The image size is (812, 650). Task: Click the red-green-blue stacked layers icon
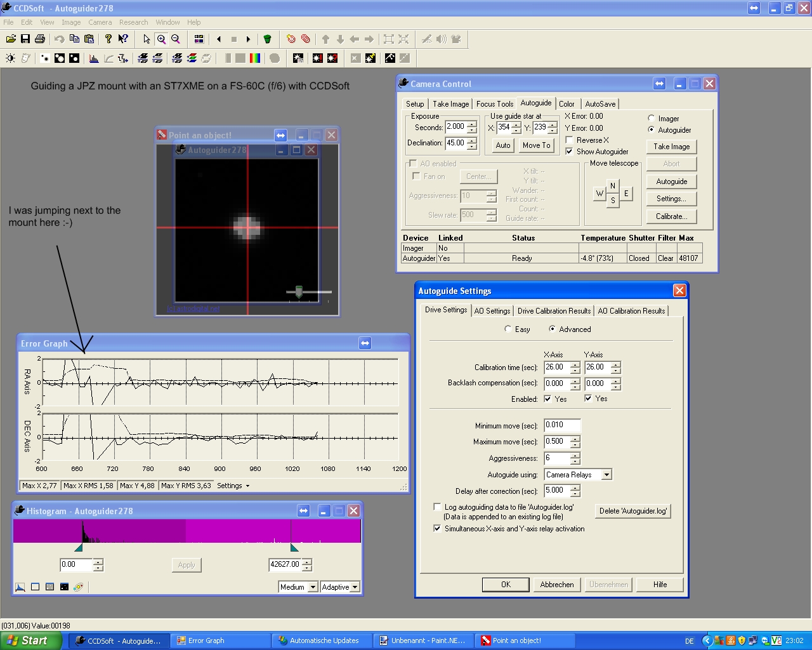click(192, 58)
